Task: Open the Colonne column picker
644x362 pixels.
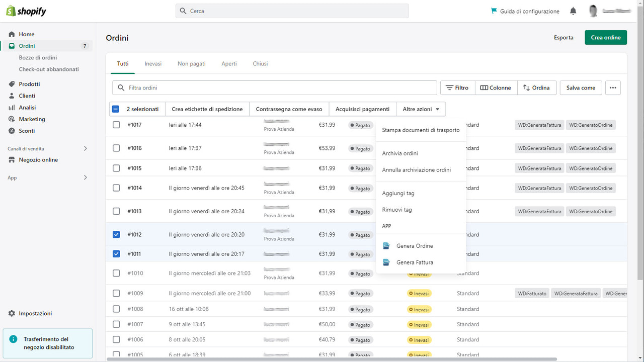Action: [496, 87]
